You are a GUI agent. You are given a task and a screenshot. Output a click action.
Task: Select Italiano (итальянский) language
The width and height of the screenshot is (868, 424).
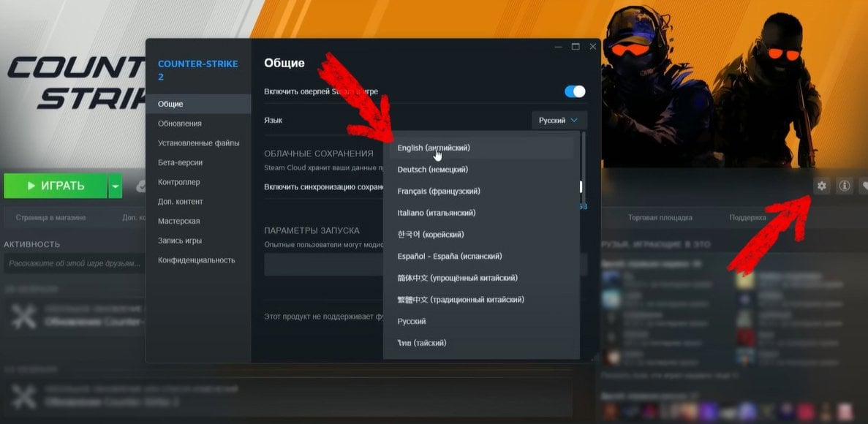tap(481, 213)
